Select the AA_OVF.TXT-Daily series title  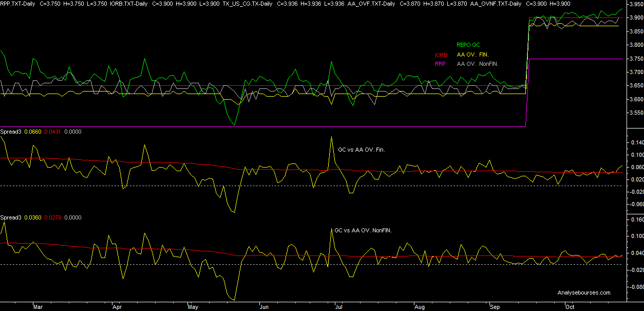(372, 3)
